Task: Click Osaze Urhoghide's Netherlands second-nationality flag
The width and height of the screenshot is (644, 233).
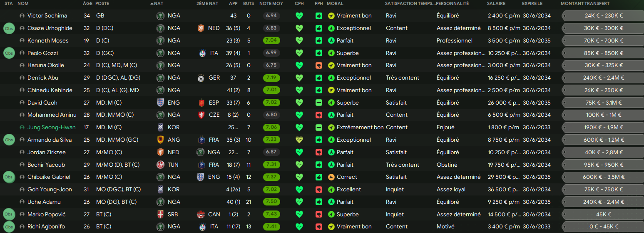Action: pyautogui.click(x=201, y=28)
